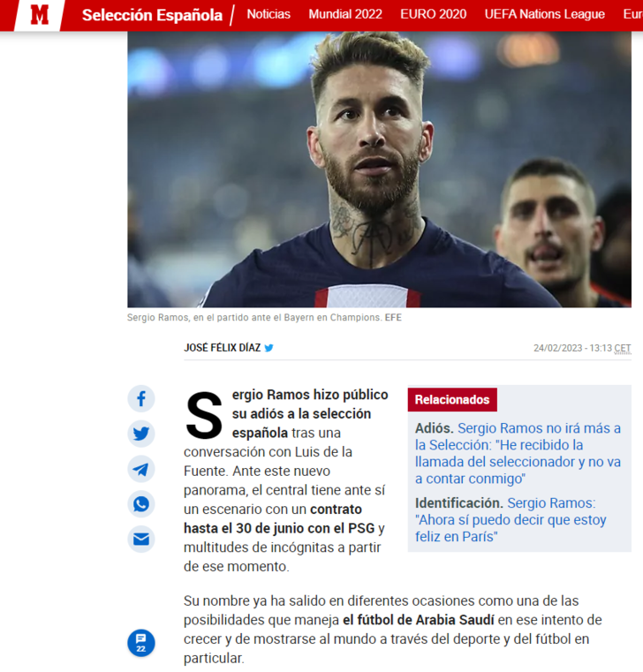643x672 pixels.
Task: Send article by email icon
Action: pyautogui.click(x=141, y=540)
